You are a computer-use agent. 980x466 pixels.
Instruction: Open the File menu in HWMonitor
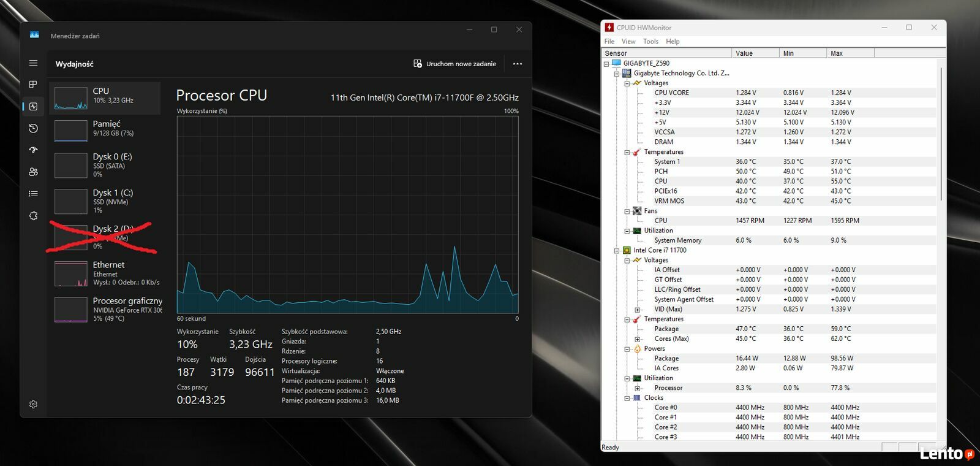tap(609, 42)
